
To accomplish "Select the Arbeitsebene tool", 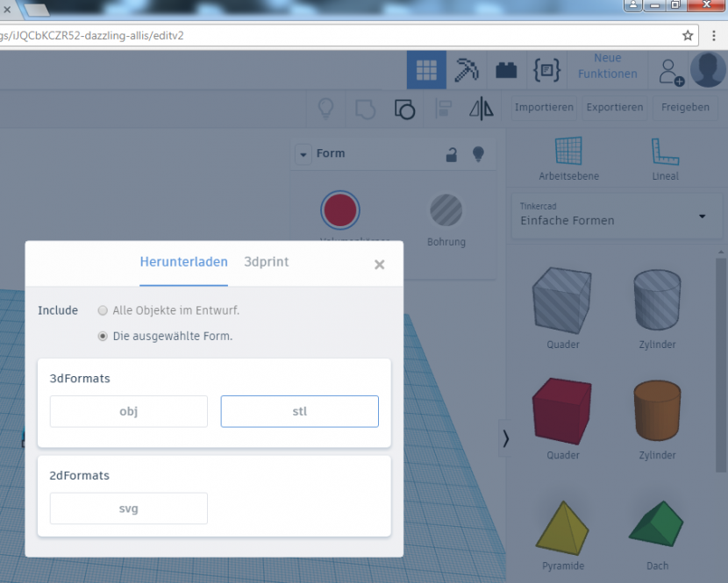I will pos(567,158).
